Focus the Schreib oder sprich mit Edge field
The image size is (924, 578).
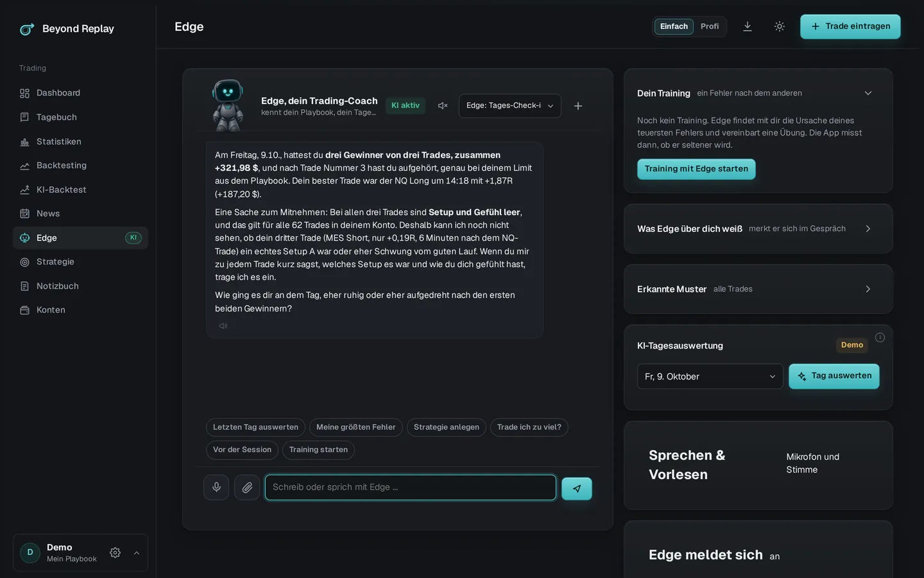[411, 487]
